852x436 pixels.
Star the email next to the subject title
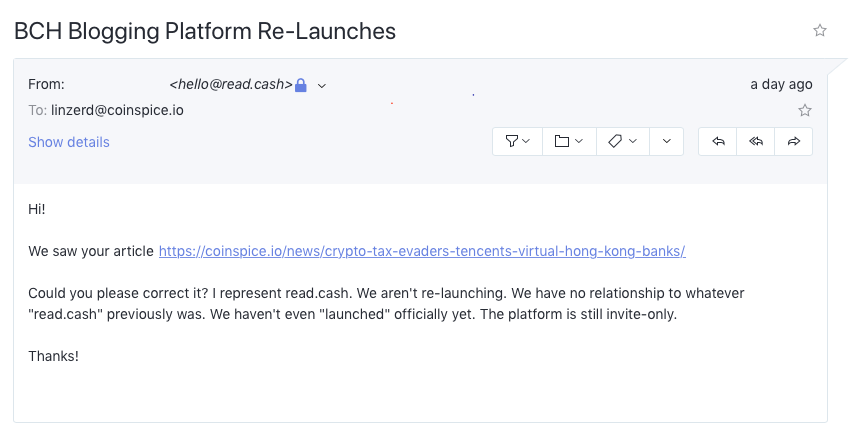pyautogui.click(x=820, y=30)
